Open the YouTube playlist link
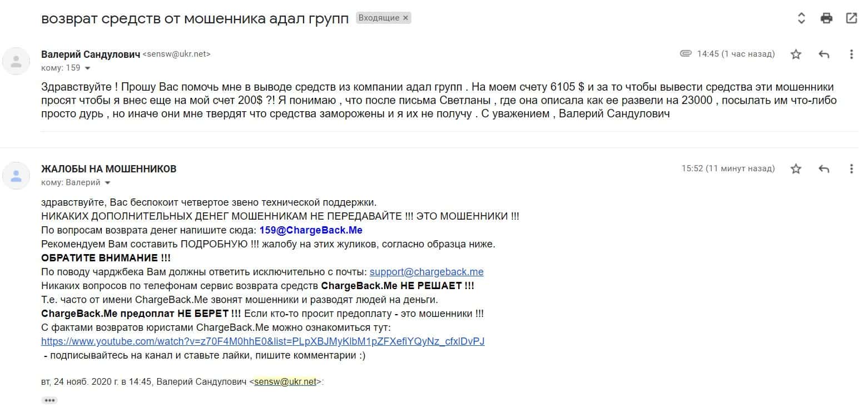 262,341
